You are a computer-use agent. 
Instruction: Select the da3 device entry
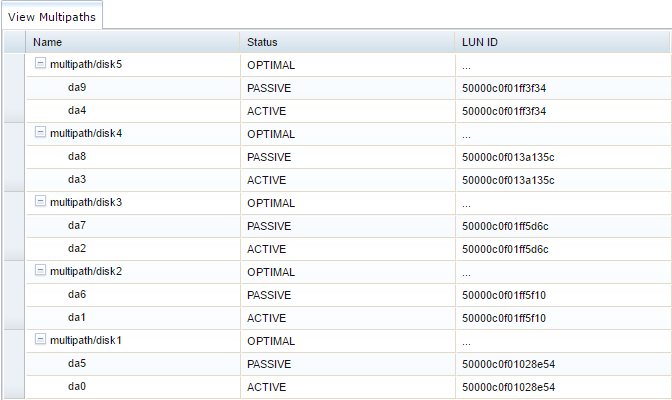[x=77, y=179]
